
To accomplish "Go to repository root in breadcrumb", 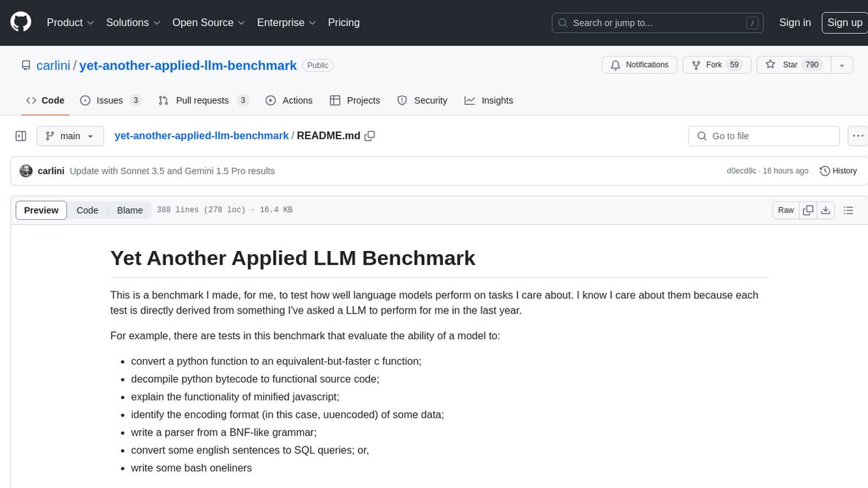I will point(202,135).
